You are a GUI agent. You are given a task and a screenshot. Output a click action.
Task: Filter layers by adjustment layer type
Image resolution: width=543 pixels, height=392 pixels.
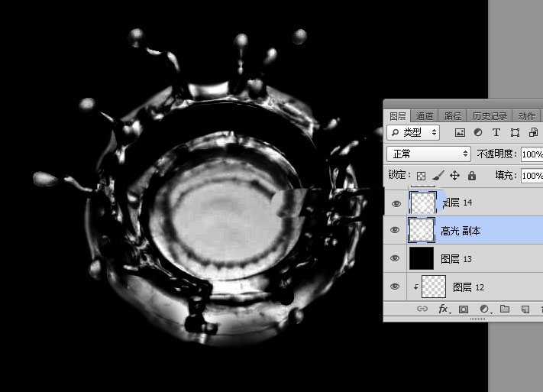(x=478, y=133)
